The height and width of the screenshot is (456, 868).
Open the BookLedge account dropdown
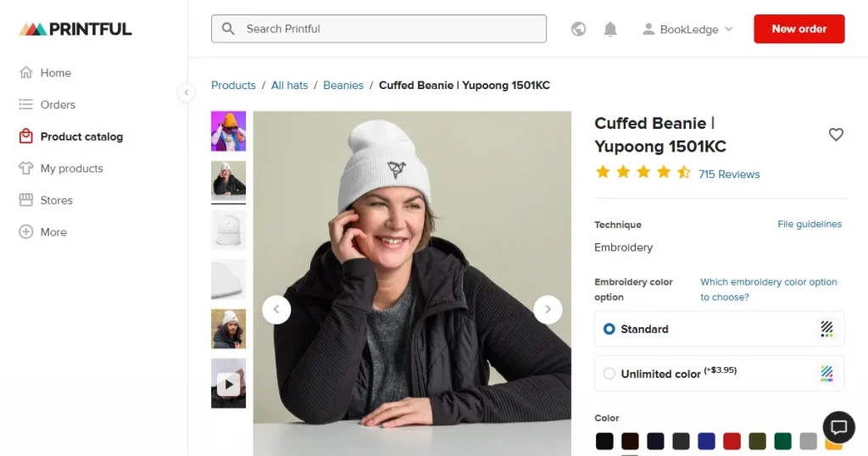coord(687,29)
